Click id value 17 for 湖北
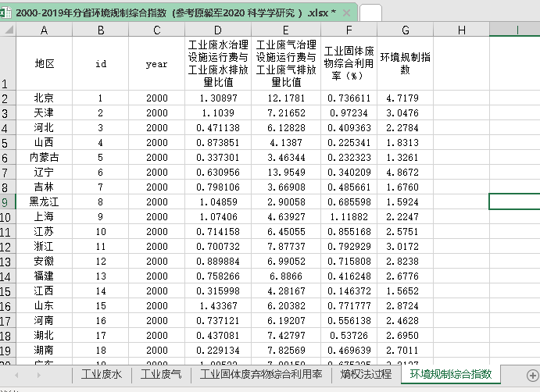 point(101,335)
